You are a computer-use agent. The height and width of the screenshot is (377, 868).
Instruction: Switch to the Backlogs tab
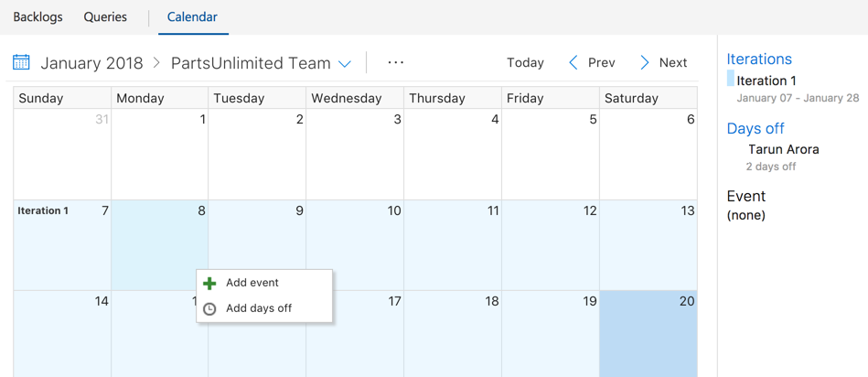point(38,17)
